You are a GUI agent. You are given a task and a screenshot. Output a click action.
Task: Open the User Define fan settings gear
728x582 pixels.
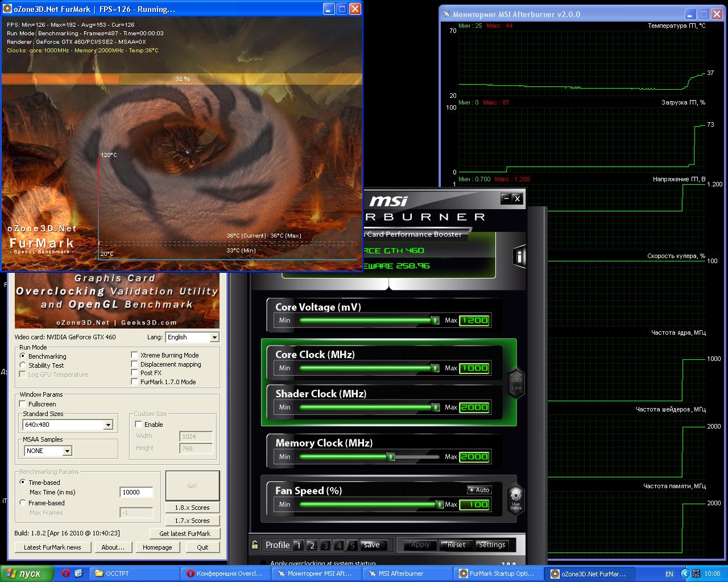click(516, 499)
